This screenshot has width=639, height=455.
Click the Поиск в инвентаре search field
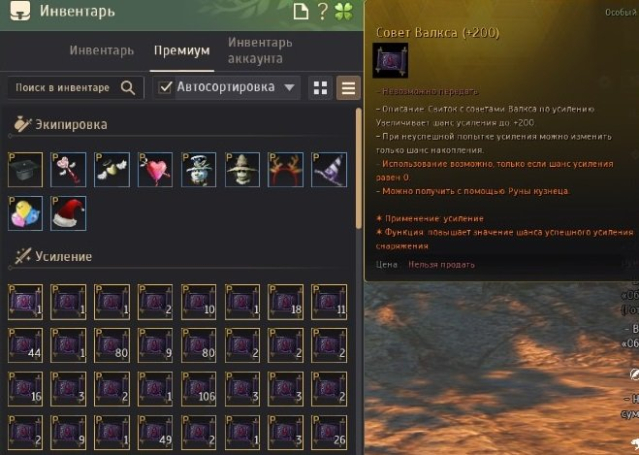(x=76, y=88)
